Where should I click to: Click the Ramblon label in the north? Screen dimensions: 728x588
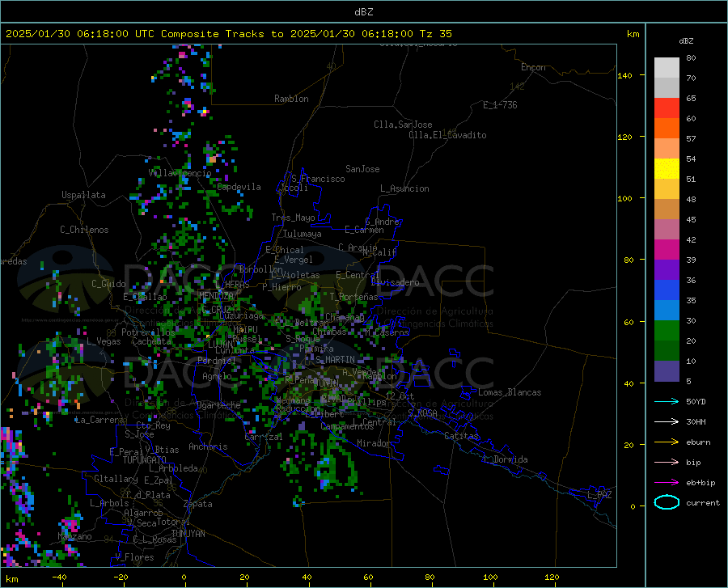pyautogui.click(x=291, y=99)
